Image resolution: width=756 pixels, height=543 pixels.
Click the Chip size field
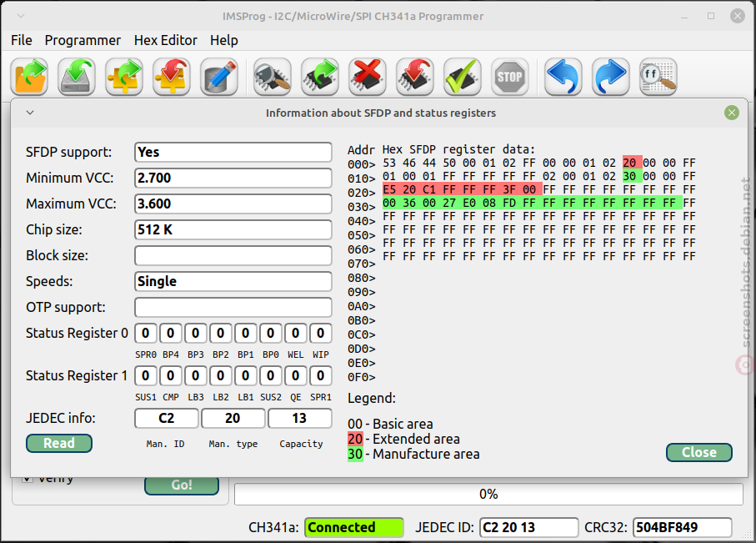(x=233, y=229)
